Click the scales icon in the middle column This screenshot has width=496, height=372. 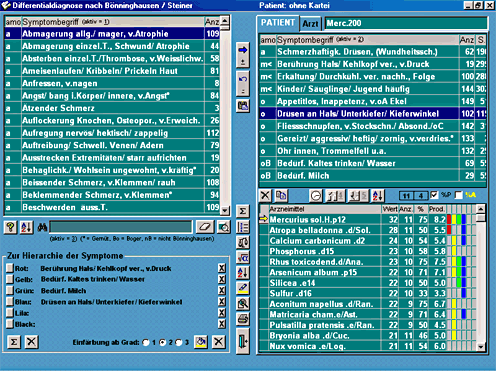(243, 242)
